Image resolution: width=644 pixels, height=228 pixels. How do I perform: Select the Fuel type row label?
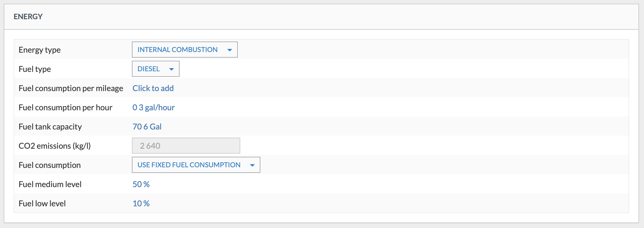click(35, 69)
